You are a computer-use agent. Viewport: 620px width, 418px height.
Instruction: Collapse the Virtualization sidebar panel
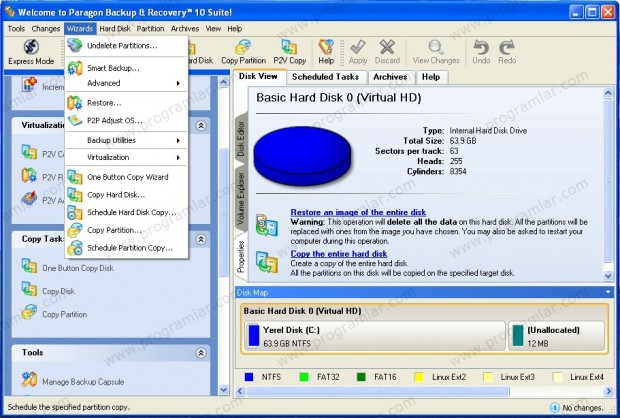coord(201,125)
